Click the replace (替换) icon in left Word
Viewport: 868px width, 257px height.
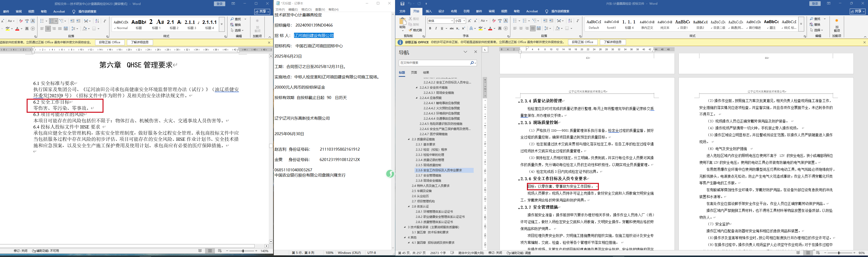click(x=236, y=25)
